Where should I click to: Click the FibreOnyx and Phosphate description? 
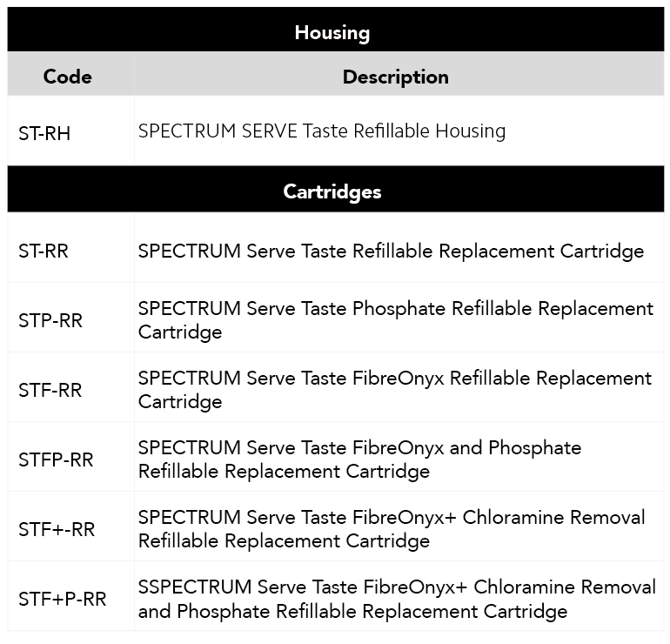(x=360, y=460)
